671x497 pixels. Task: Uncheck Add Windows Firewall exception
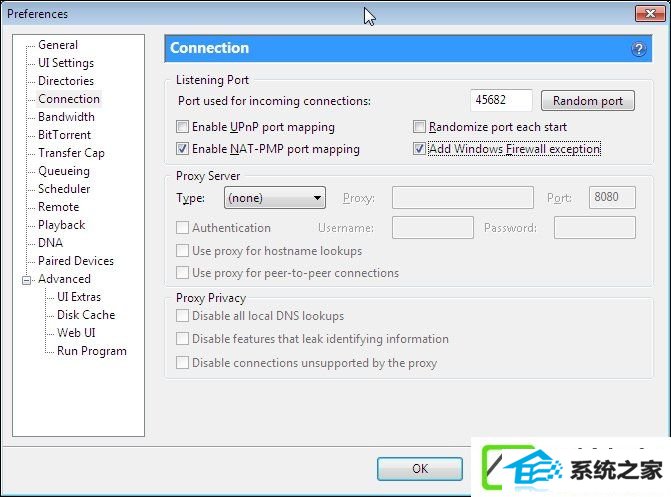click(419, 149)
